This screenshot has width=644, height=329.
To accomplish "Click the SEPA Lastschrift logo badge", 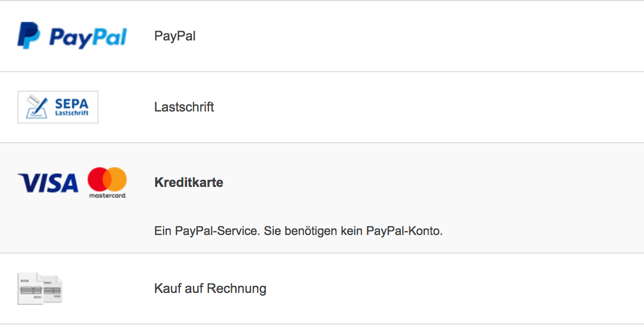I will 58,107.
